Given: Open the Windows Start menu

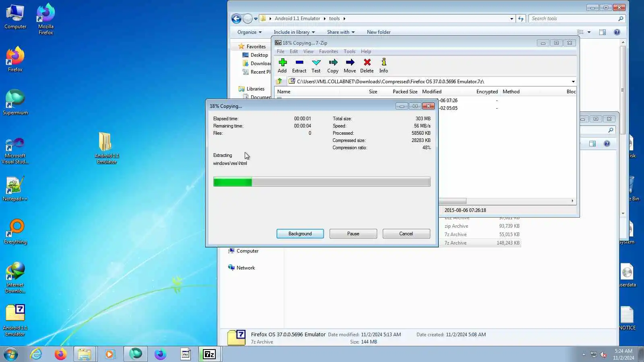Looking at the screenshot, I should (11, 354).
